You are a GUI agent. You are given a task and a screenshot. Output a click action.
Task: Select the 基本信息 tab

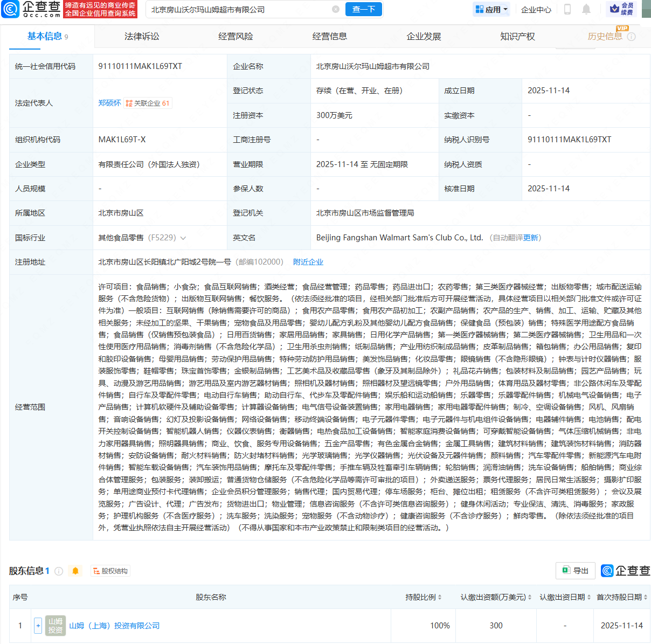tap(47, 36)
